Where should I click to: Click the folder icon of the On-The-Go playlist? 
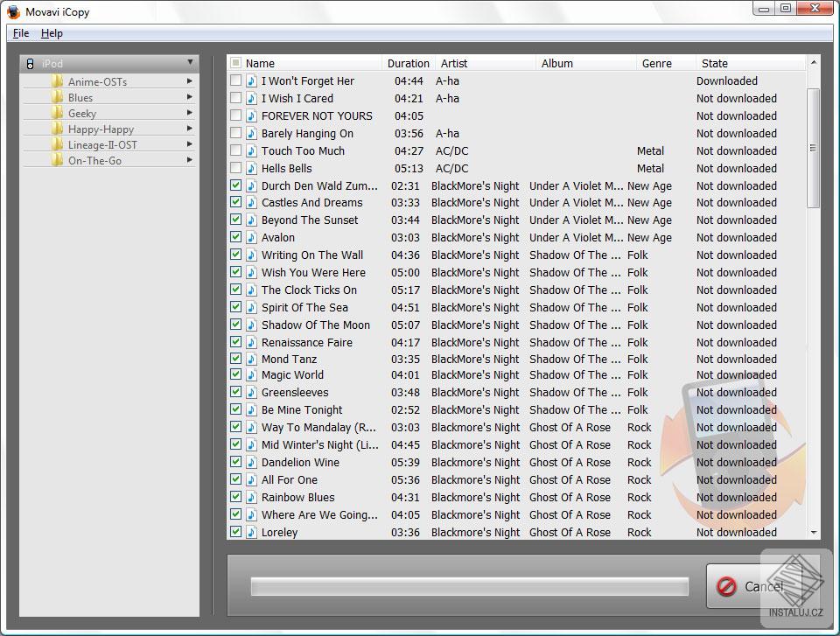pyautogui.click(x=58, y=160)
